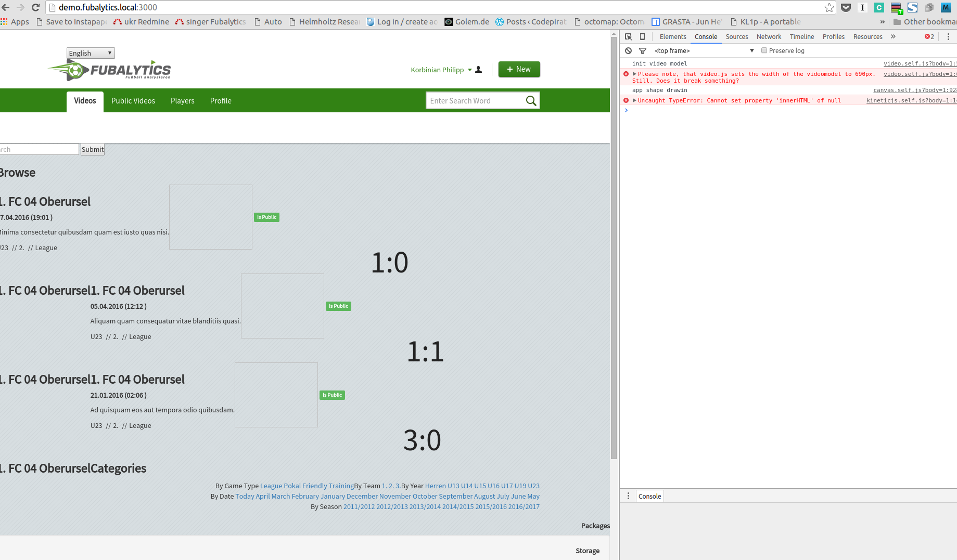Viewport: 957px width, 560px height.
Task: Open the Profiles DevTools tab
Action: [x=833, y=36]
